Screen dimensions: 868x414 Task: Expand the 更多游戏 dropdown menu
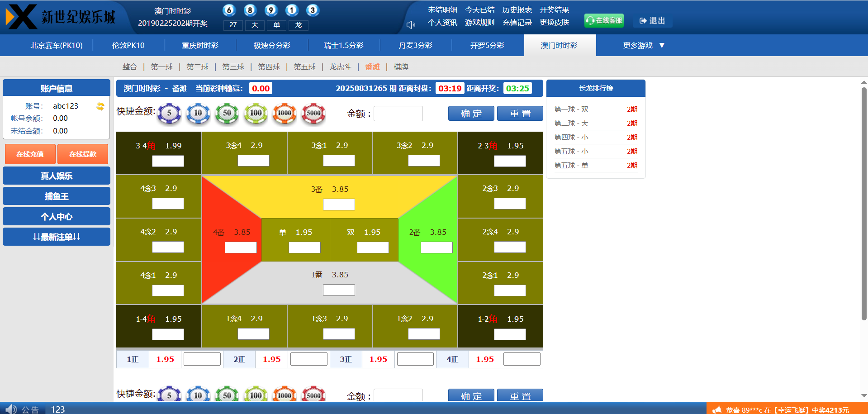point(643,45)
